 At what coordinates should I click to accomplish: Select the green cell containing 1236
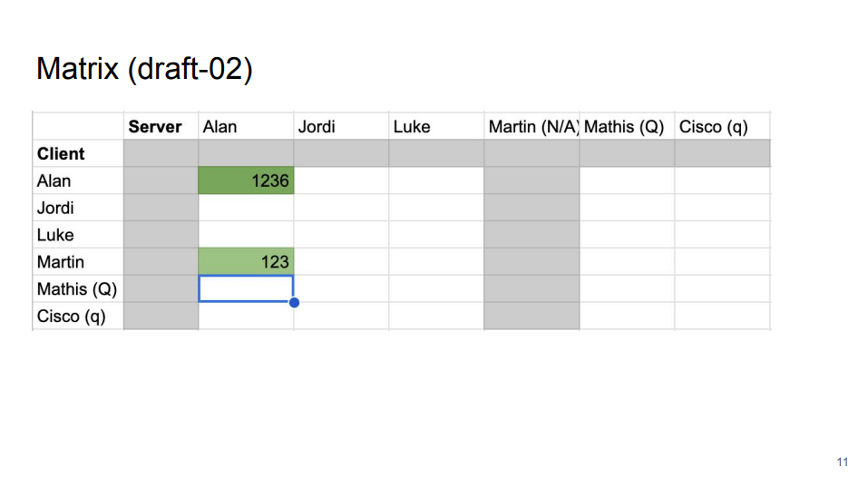coord(246,180)
